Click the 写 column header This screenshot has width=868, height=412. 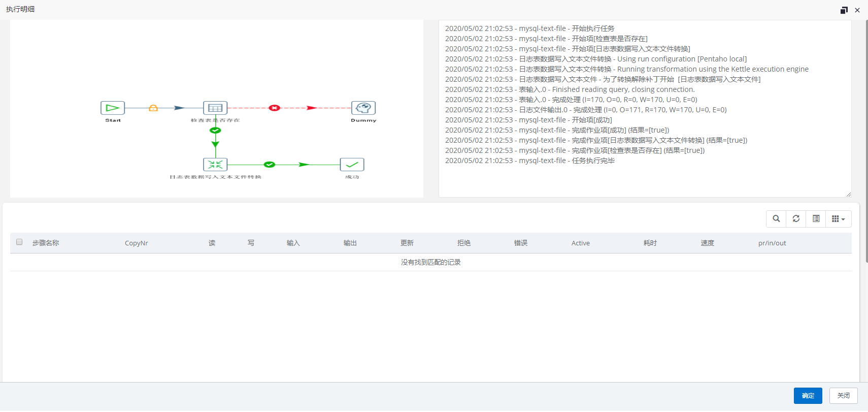[251, 243]
